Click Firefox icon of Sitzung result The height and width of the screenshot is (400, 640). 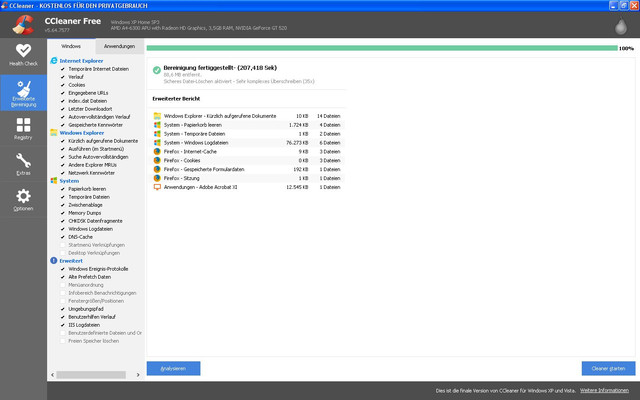pos(157,178)
